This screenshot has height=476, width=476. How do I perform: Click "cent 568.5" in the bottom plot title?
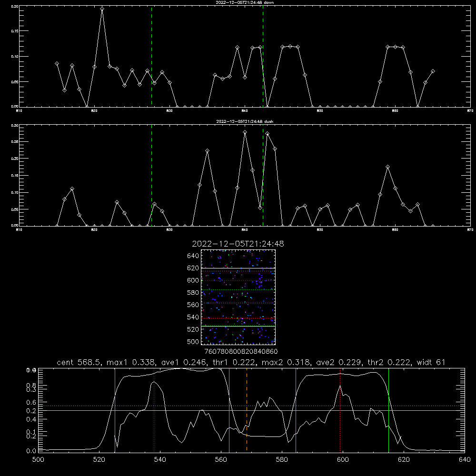pyautogui.click(x=79, y=362)
